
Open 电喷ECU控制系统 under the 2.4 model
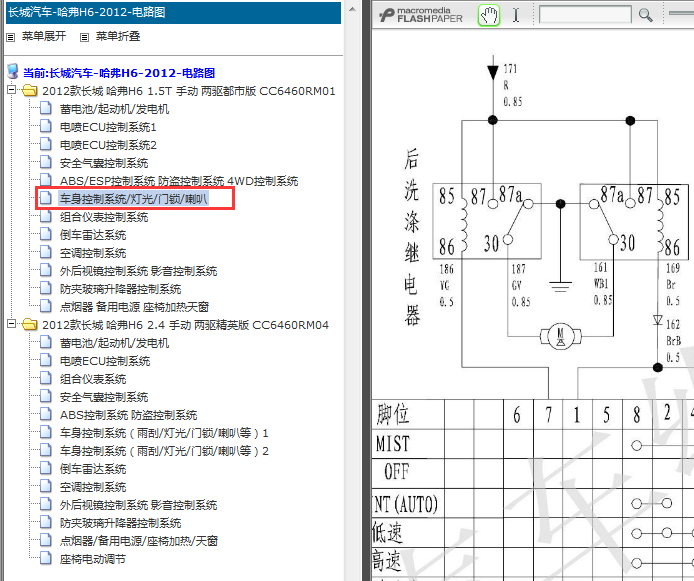coord(105,361)
